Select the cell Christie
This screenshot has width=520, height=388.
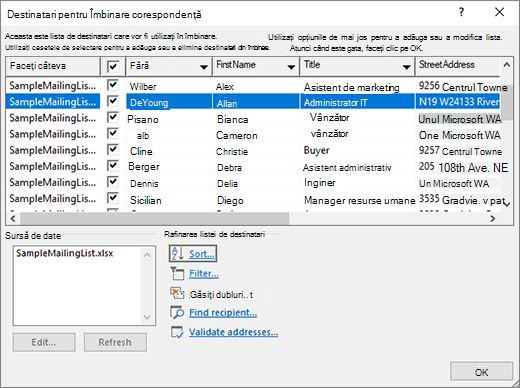[x=256, y=151]
